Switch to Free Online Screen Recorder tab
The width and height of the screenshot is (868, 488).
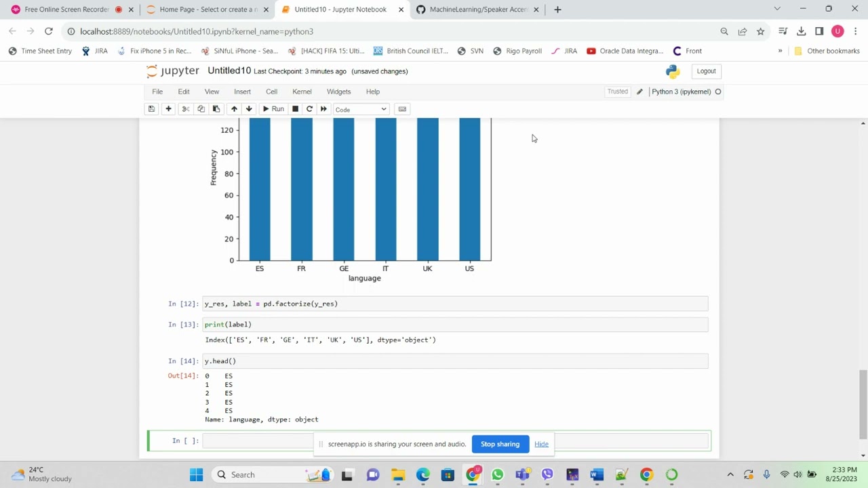point(68,9)
